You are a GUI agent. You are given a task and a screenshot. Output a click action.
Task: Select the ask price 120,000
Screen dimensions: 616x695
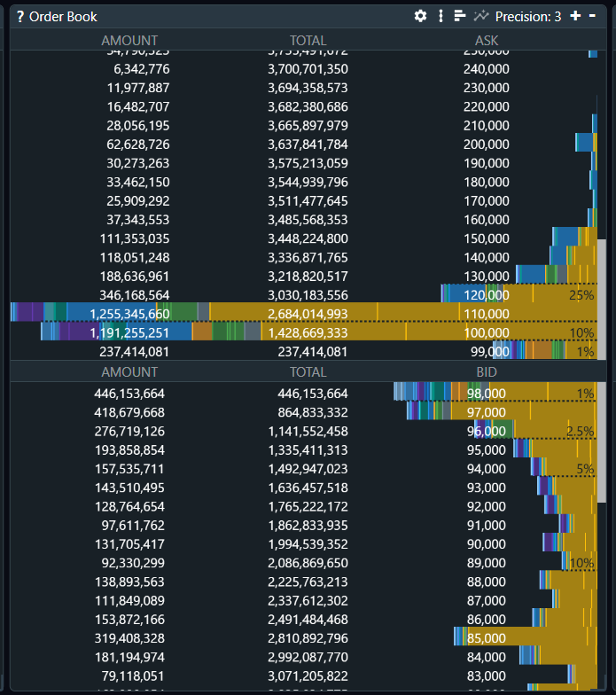click(x=486, y=295)
